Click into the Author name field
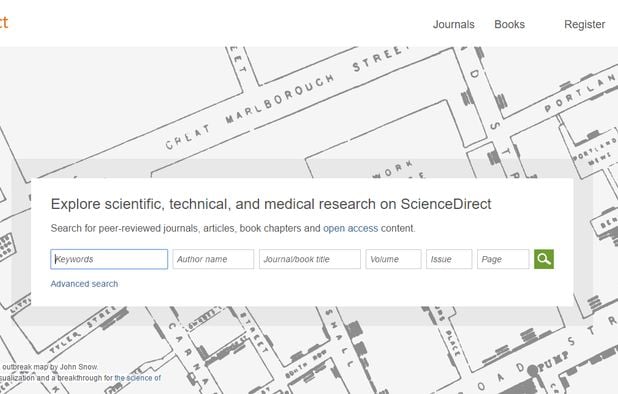 pos(213,259)
